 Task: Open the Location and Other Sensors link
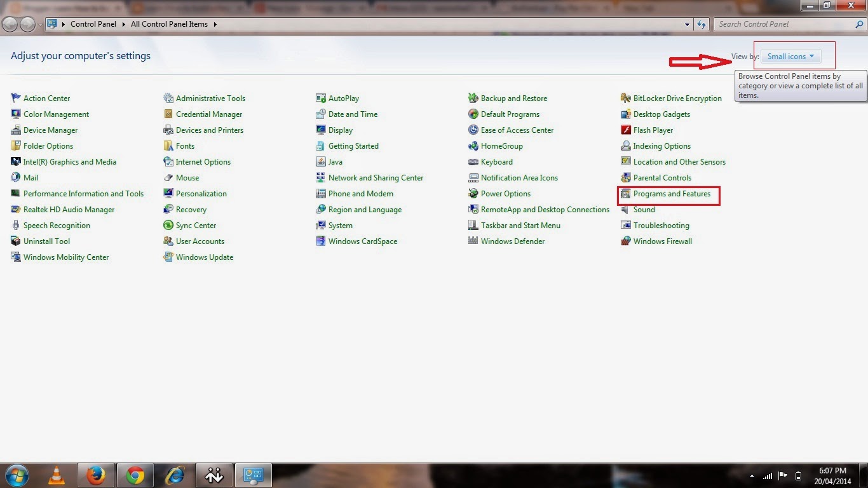(679, 161)
